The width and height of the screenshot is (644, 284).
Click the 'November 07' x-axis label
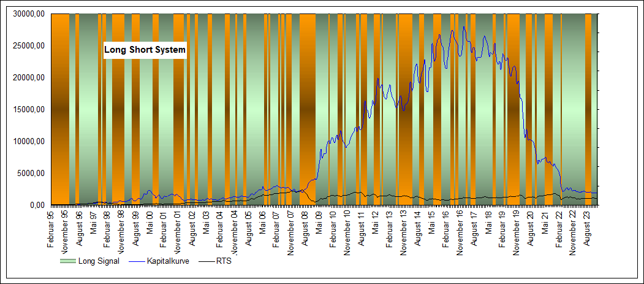[290, 233]
